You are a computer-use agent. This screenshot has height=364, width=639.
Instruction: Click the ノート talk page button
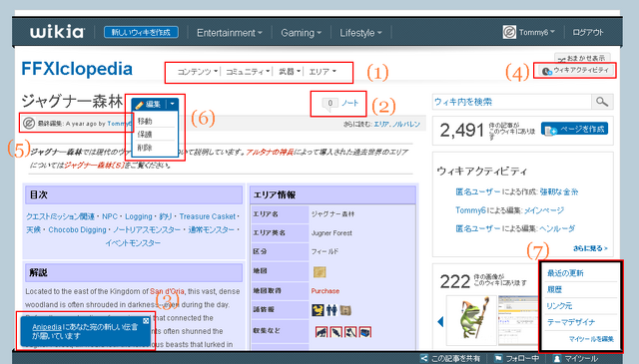(x=350, y=104)
